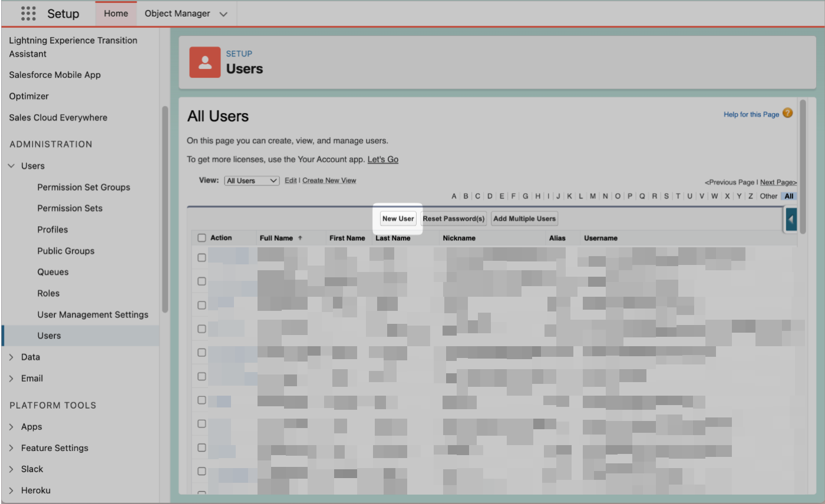This screenshot has height=504, width=825.
Task: Collapse the side panel arrow handle
Action: 790,219
